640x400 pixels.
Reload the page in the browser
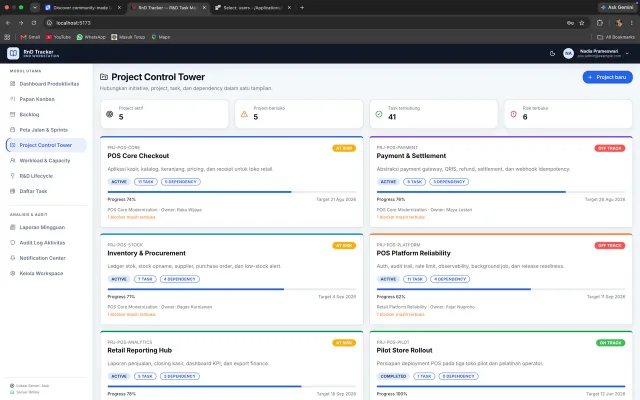click(34, 23)
